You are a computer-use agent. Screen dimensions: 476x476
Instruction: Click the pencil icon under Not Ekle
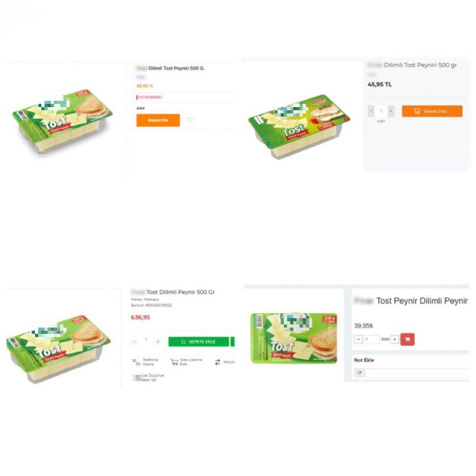click(359, 373)
